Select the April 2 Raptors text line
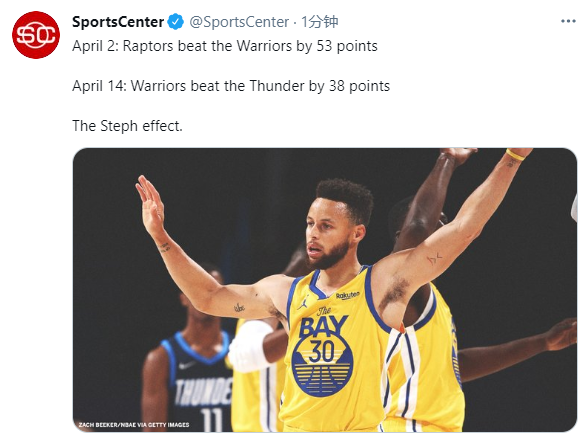Screen dimensions: 580x434 click(x=225, y=46)
